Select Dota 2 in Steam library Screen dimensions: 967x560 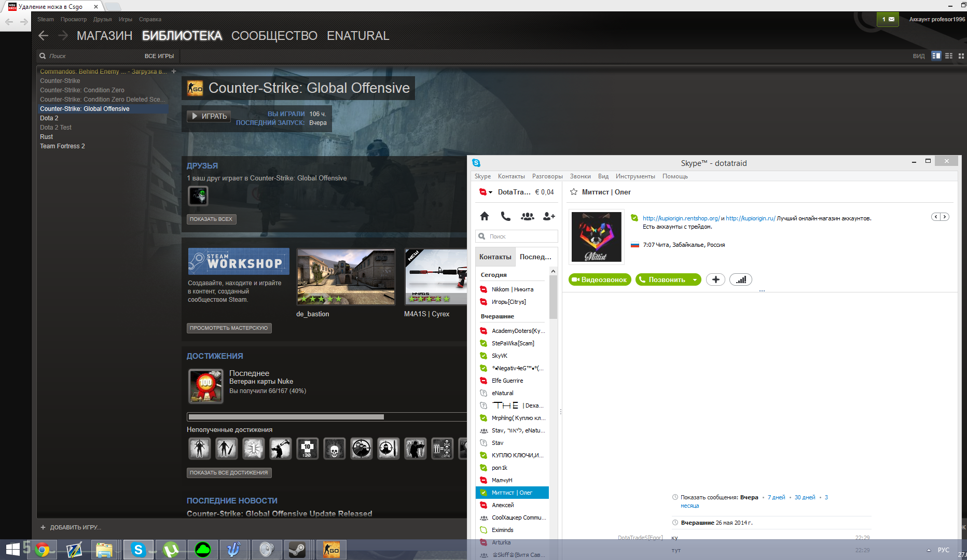pyautogui.click(x=49, y=118)
